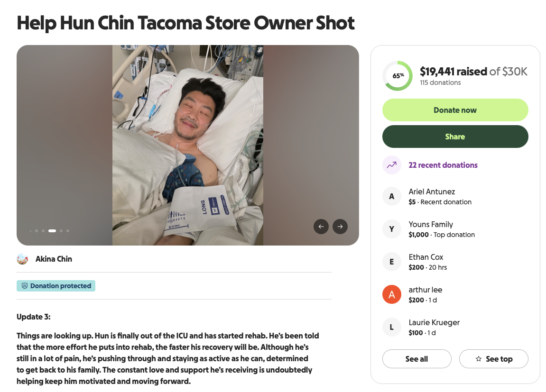Click arthur lee's orange donor avatar
The width and height of the screenshot is (546, 392).
coord(392,294)
